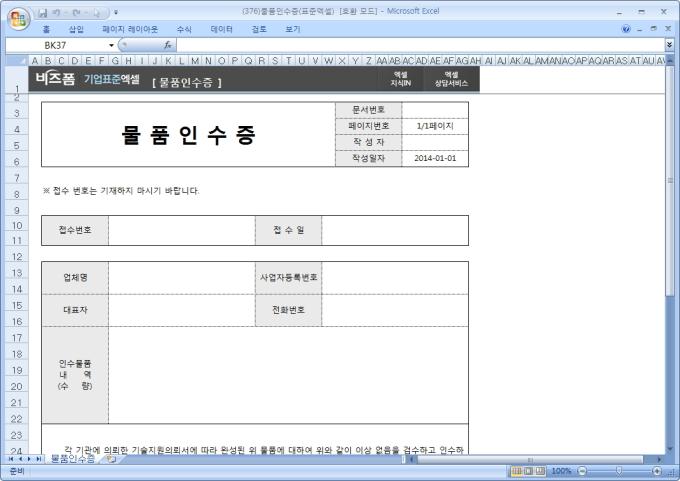
Task: Open the 삽입 (Insert) ribbon tab
Action: [x=76, y=29]
